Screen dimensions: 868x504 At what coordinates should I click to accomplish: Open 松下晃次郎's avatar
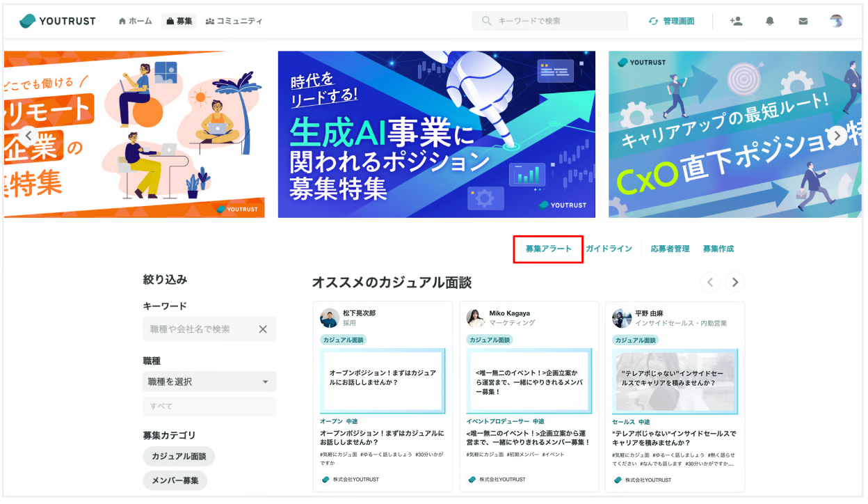click(330, 318)
